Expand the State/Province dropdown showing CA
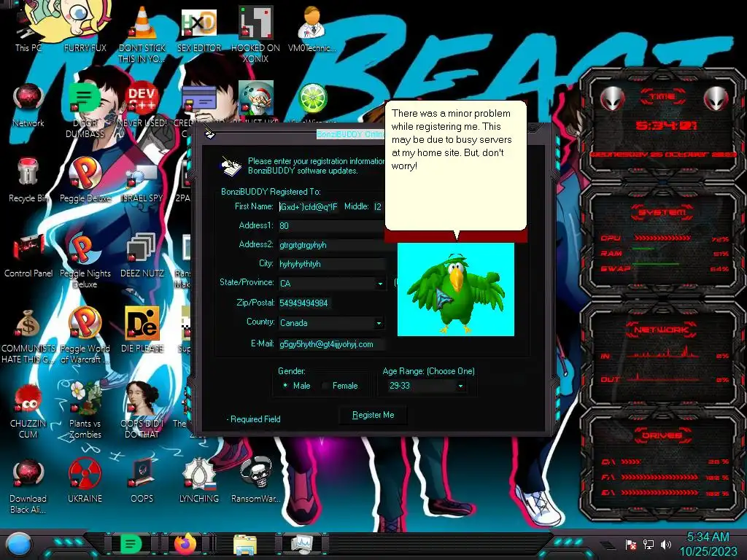This screenshot has height=560, width=747. click(x=379, y=284)
